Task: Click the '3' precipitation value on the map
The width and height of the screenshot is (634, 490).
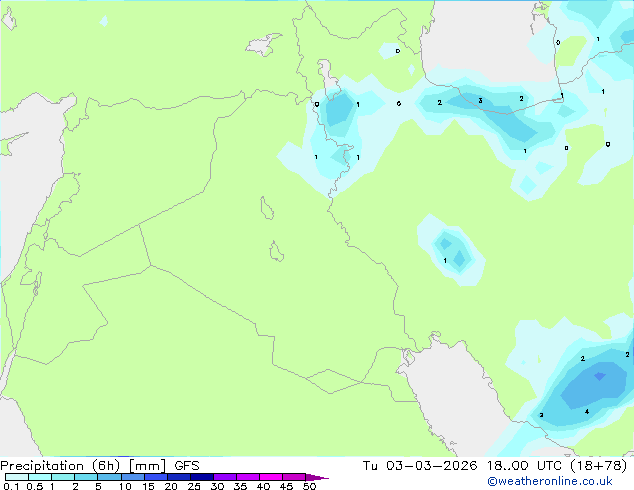Action: click(x=480, y=100)
